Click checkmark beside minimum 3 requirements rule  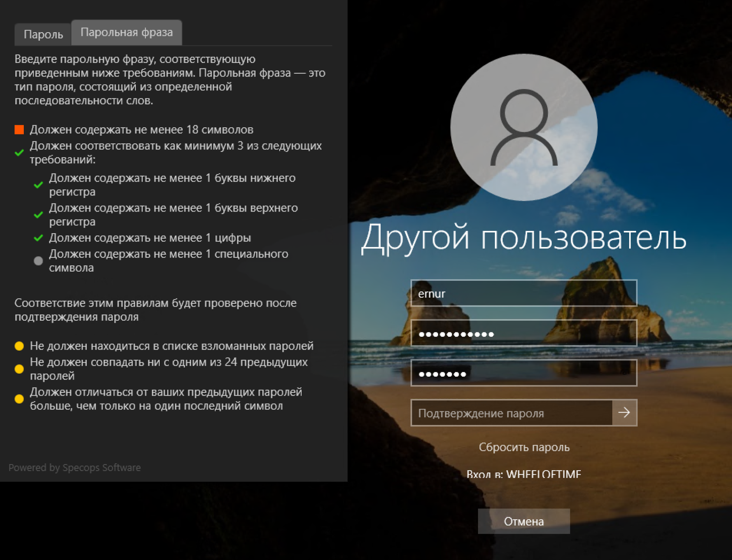(x=19, y=153)
